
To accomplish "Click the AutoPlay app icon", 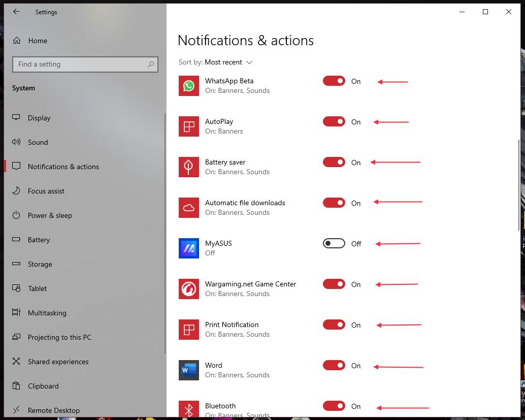I will pyautogui.click(x=188, y=126).
